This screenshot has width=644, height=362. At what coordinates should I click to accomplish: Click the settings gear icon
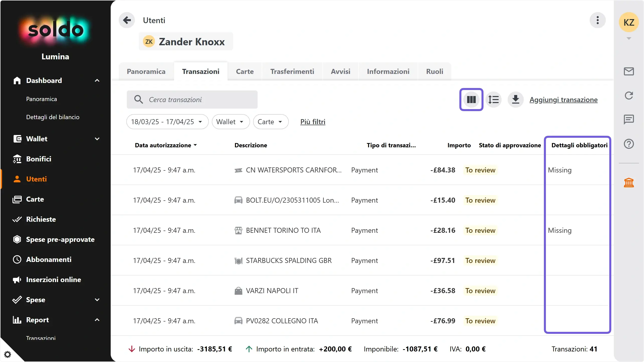[x=8, y=354]
